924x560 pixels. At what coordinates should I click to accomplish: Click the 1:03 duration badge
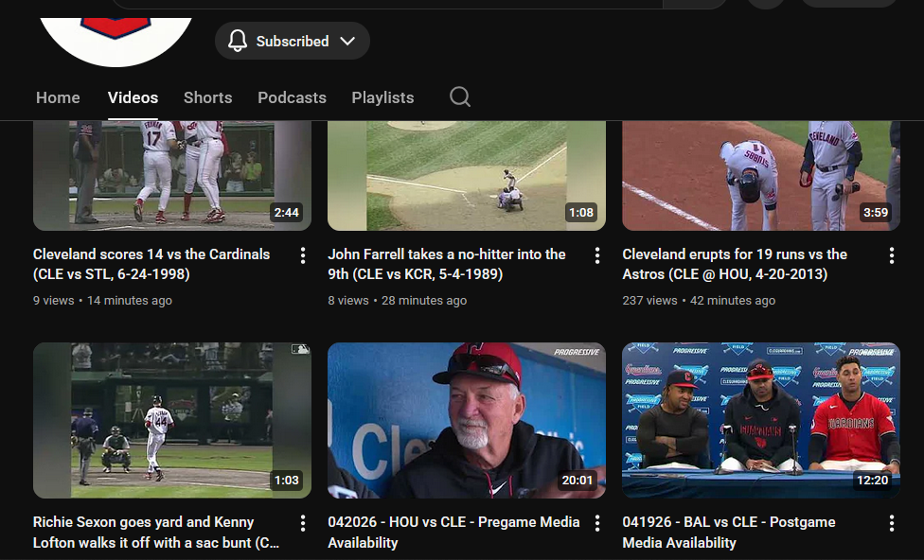click(287, 481)
